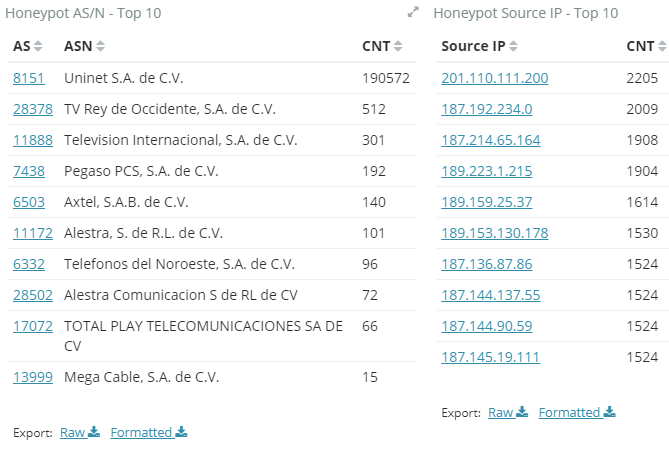Open source IP 189.153.130.178

click(494, 233)
